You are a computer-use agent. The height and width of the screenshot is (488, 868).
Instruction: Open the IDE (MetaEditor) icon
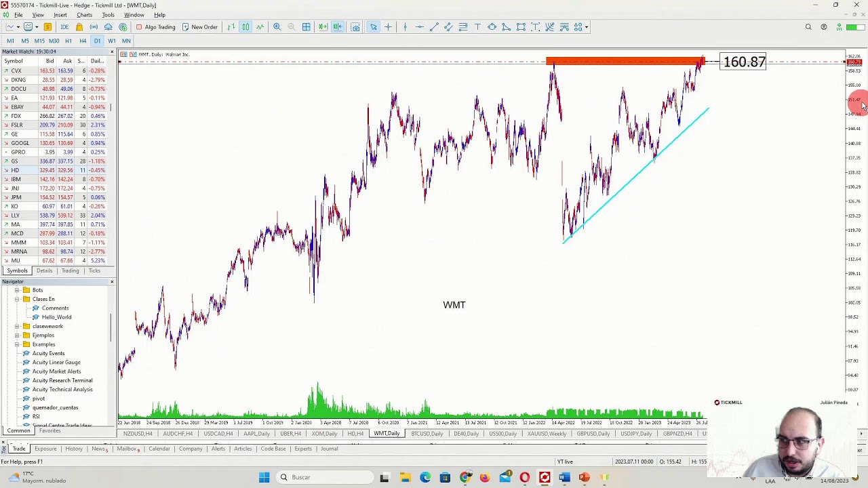pos(64,27)
